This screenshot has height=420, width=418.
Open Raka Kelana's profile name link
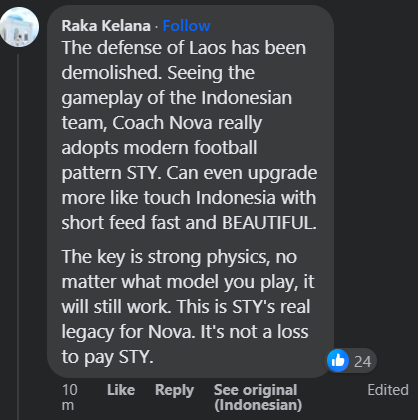pyautogui.click(x=106, y=26)
